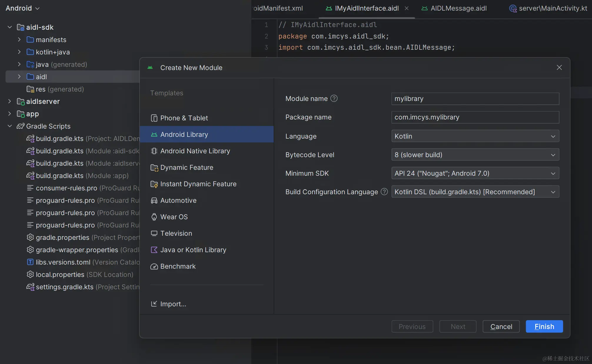Open the Minimum SDK dropdown
592x364 pixels.
click(474, 172)
